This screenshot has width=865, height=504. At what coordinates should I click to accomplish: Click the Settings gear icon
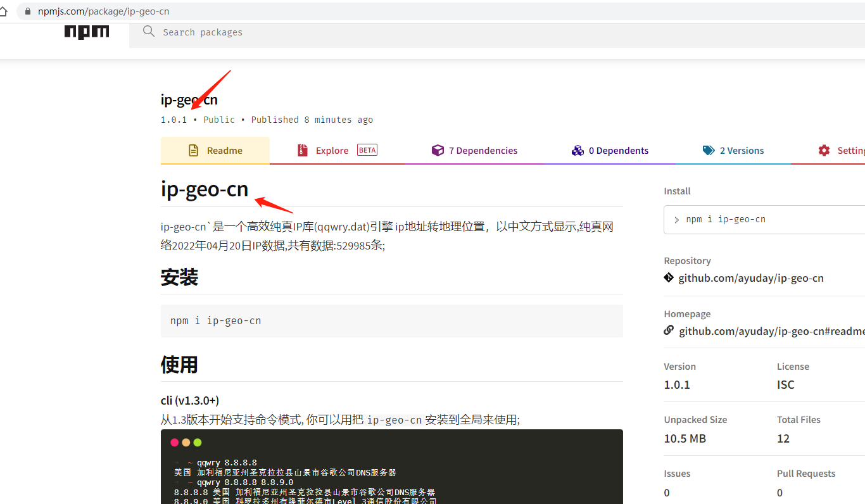(824, 151)
